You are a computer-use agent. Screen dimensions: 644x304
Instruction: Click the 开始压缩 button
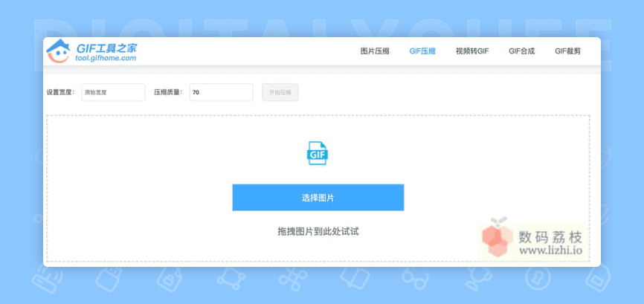coord(280,92)
